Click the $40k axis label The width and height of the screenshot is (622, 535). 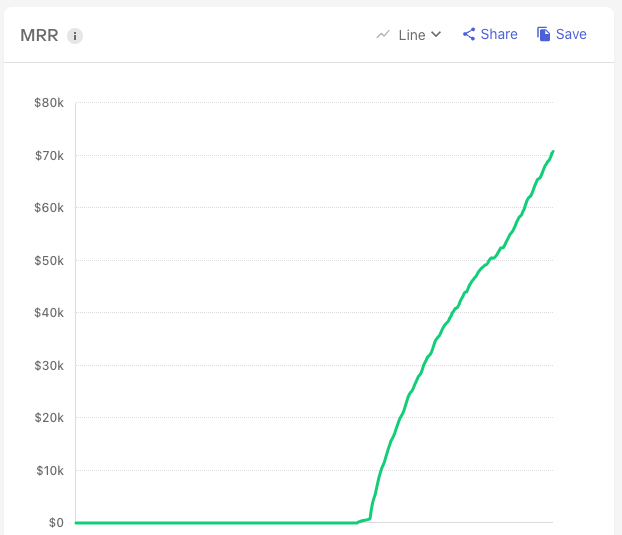click(49, 313)
